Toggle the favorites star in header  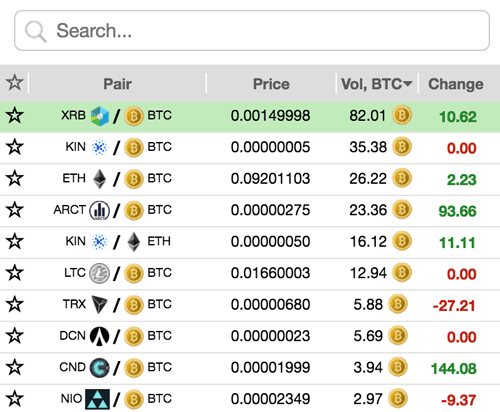[x=15, y=83]
